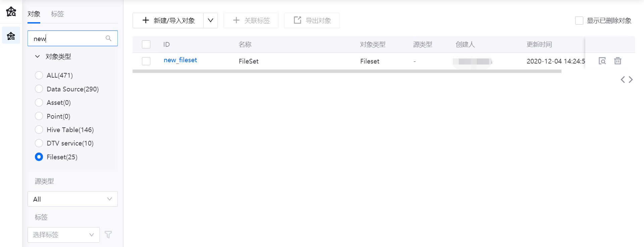Click the 对象类型 column header
Image resolution: width=644 pixels, height=247 pixels.
(373, 44)
